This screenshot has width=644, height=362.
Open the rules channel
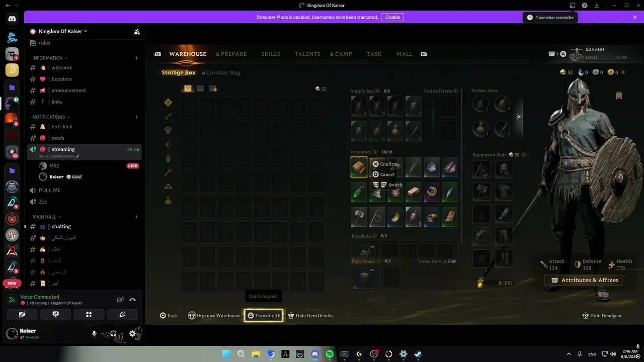pos(84,43)
